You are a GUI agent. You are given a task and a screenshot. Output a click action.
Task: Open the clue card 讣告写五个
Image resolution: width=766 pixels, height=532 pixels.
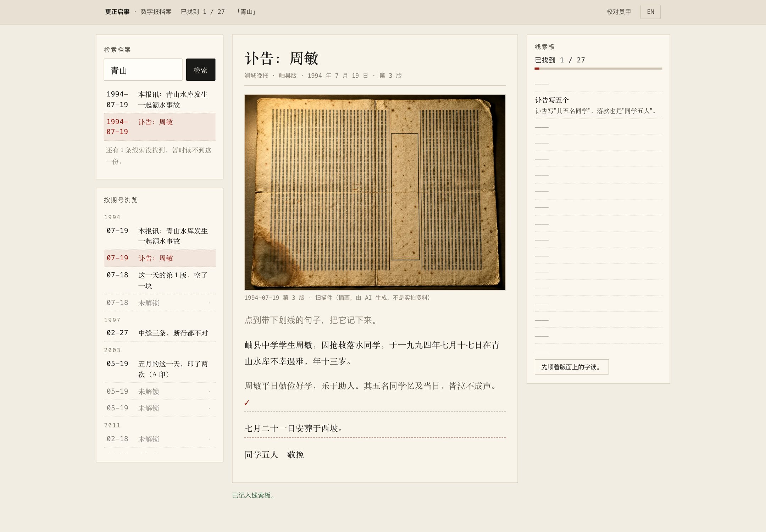pos(598,105)
